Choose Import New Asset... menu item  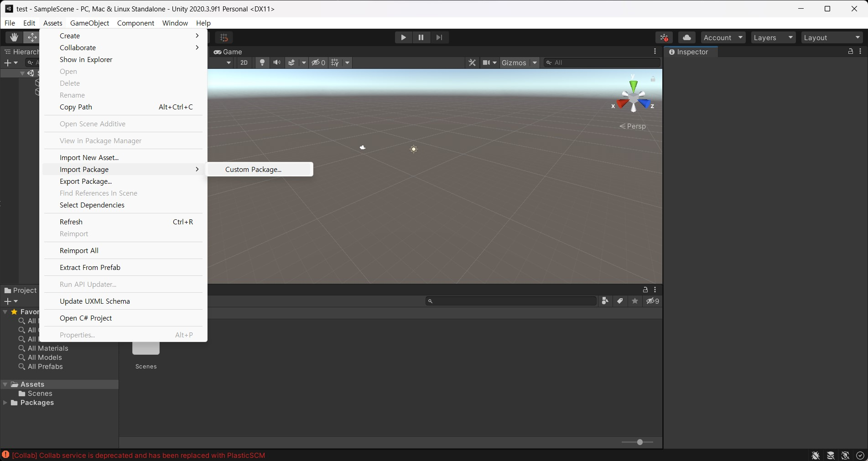(x=123, y=157)
